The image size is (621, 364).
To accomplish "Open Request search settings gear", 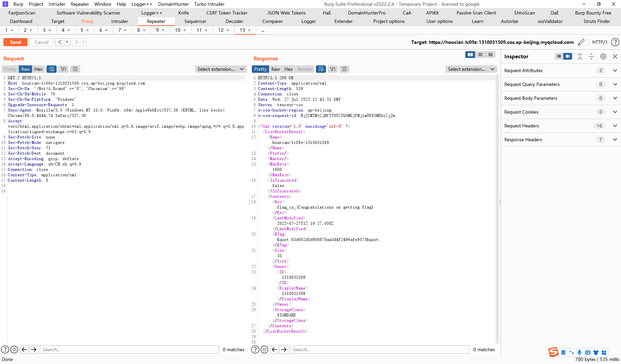I will pyautogui.click(x=14, y=350).
